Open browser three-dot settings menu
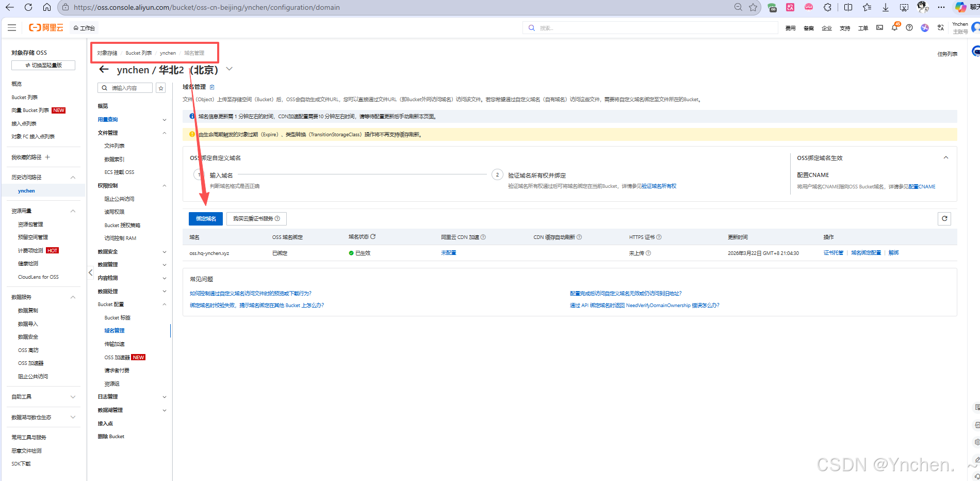Image resolution: width=980 pixels, height=481 pixels. coord(941,7)
